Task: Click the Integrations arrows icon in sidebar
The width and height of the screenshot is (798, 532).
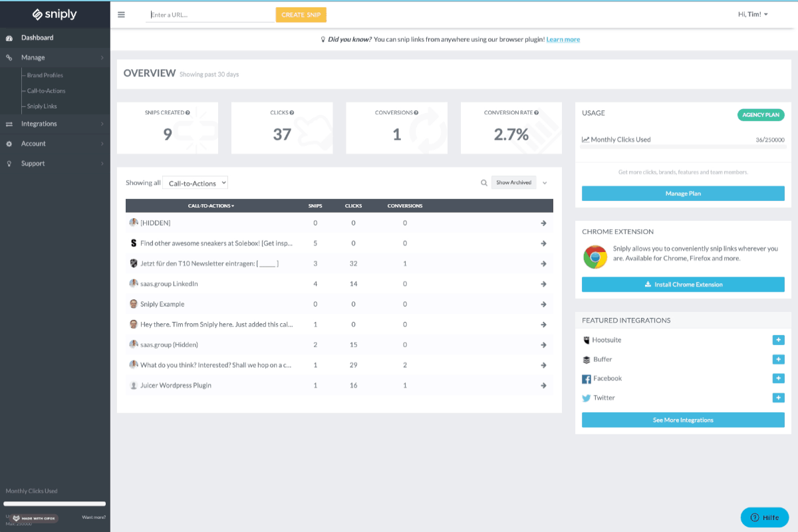Action: (9, 124)
